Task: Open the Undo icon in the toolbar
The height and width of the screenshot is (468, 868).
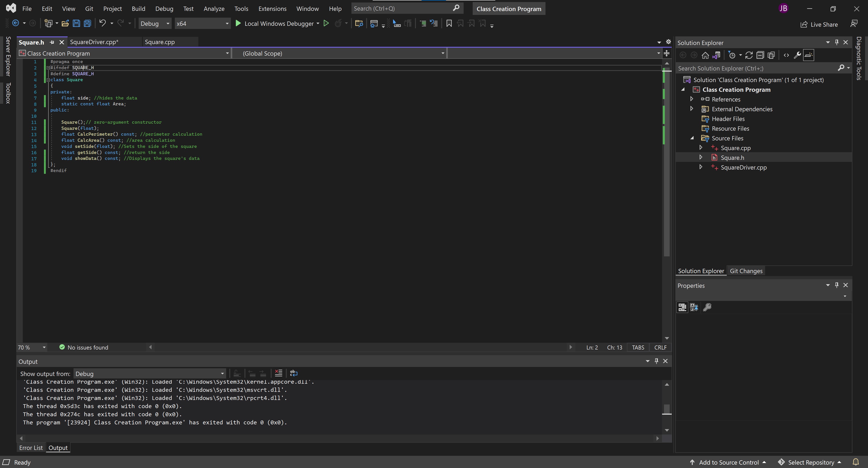Action: [x=102, y=23]
